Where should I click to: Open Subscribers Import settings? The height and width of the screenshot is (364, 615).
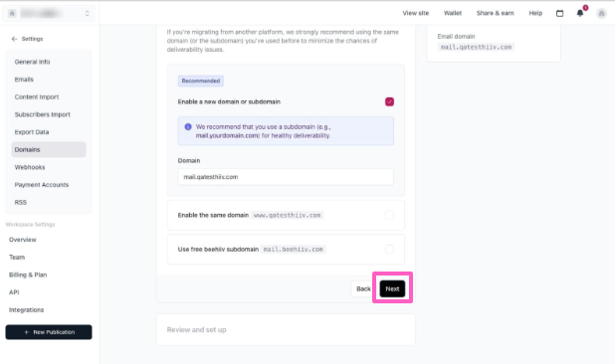(x=49, y=114)
